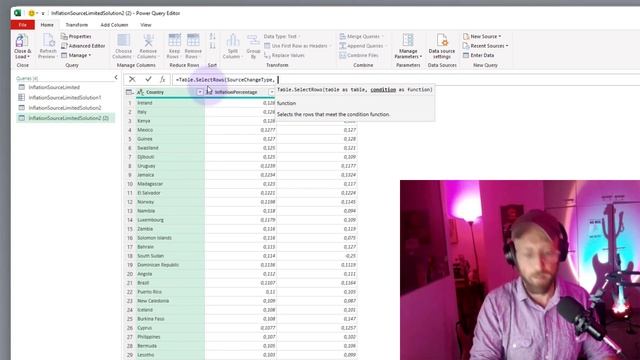640x360 pixels.
Task: Click the Excel icon in title bar
Action: 18,13
